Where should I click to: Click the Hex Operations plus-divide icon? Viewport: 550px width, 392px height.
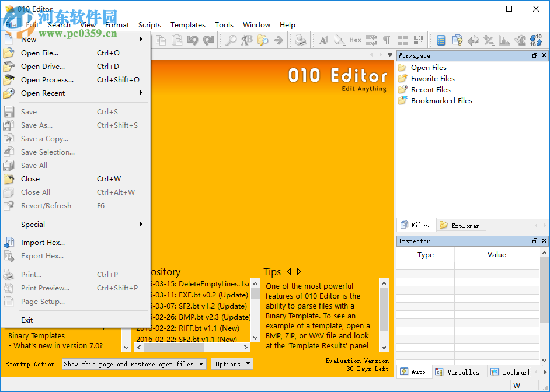(x=489, y=40)
